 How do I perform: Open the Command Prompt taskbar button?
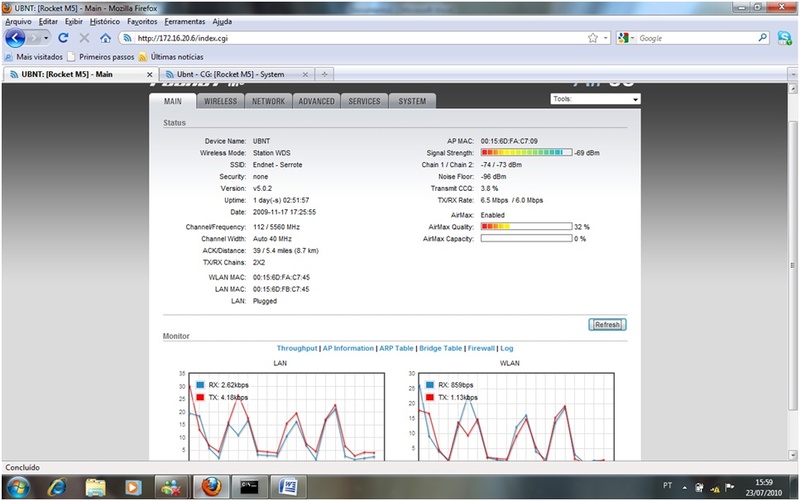pyautogui.click(x=249, y=487)
